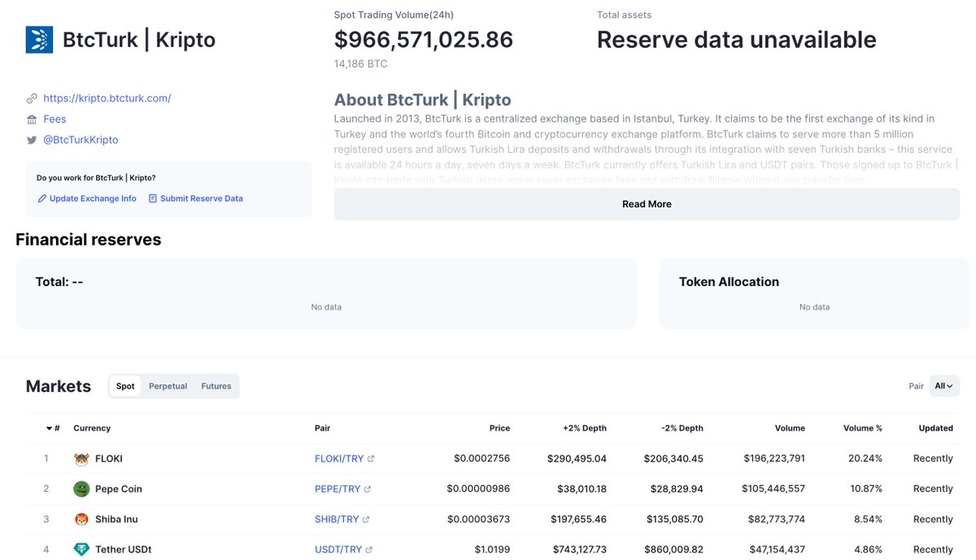The height and width of the screenshot is (560, 976).
Task: Click the Tether USDt price $1.0199
Action: (492, 550)
